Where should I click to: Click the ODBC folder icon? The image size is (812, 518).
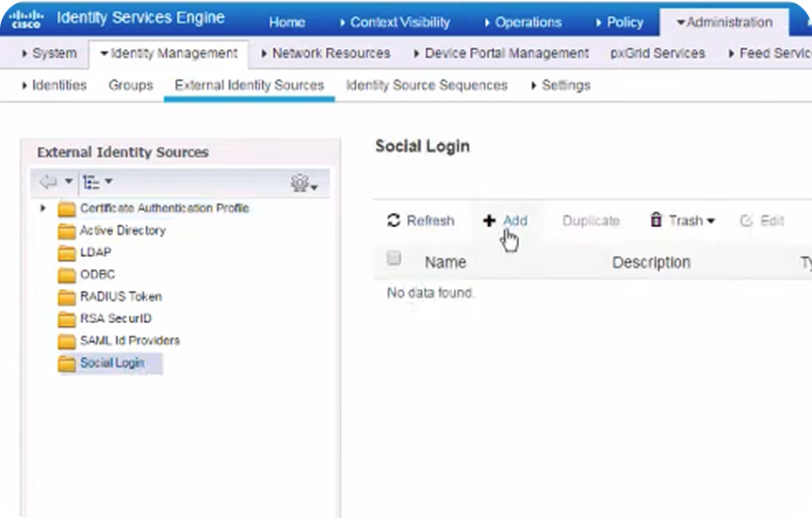point(67,275)
